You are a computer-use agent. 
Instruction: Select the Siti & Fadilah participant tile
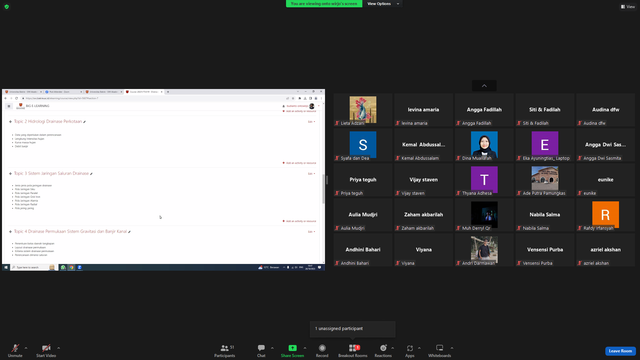tap(544, 109)
